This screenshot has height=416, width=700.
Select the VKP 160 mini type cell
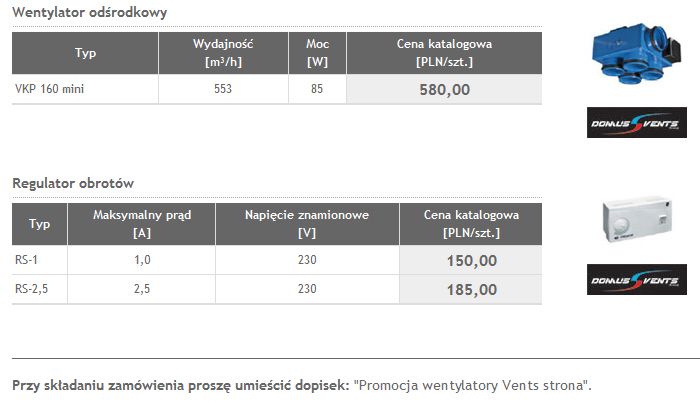(42, 89)
